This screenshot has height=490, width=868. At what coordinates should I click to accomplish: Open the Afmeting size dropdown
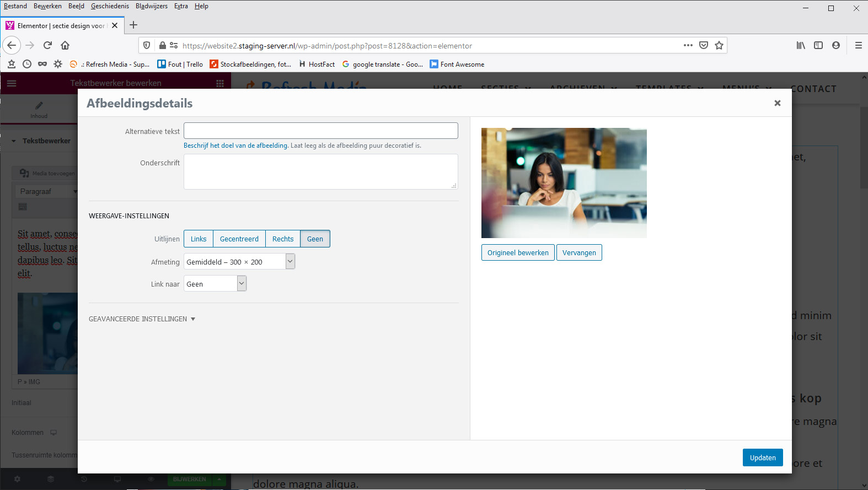click(x=239, y=262)
